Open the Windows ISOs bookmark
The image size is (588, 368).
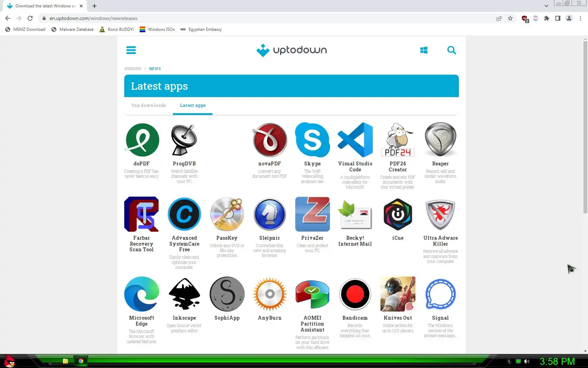[x=157, y=29]
